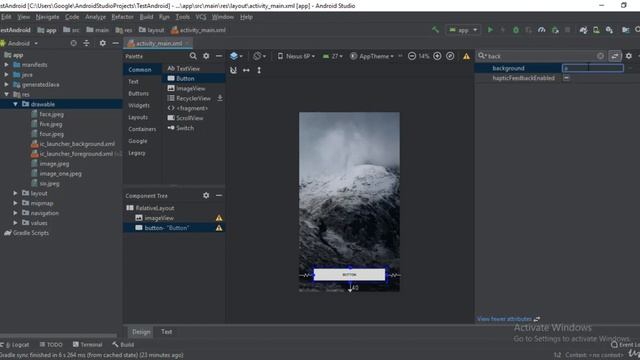Viewport: 640px width, 360px height.
Task: Open project pane settings gear
Action: click(102, 43)
